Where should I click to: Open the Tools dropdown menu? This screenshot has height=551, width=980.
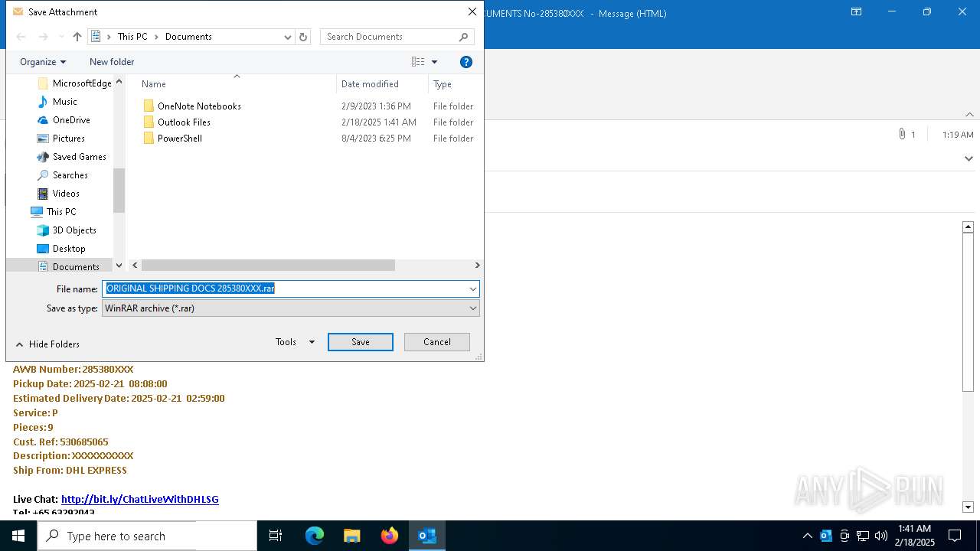coord(296,342)
